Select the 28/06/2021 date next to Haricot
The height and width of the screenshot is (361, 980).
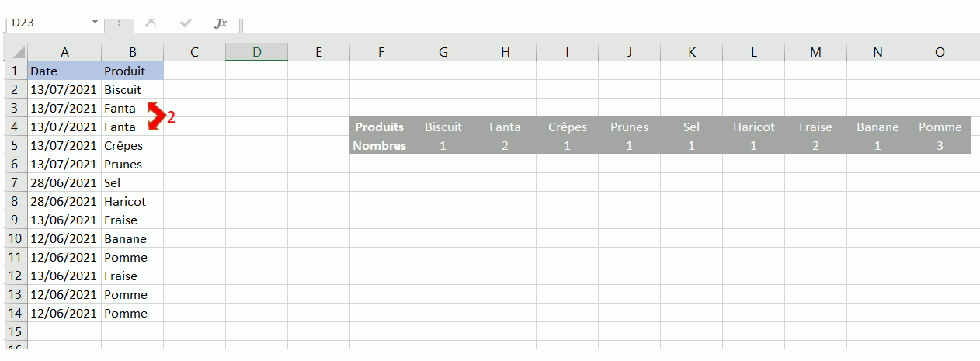(x=64, y=202)
